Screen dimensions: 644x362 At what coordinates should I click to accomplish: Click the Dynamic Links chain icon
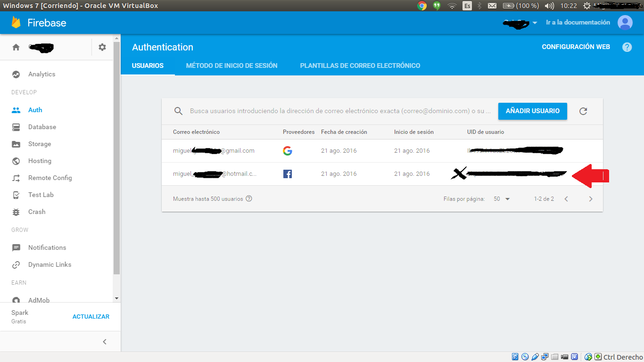tap(16, 264)
